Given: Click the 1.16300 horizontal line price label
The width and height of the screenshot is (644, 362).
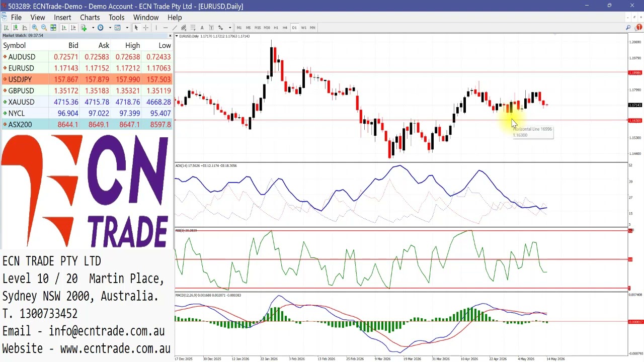Looking at the screenshot, I should point(635,121).
